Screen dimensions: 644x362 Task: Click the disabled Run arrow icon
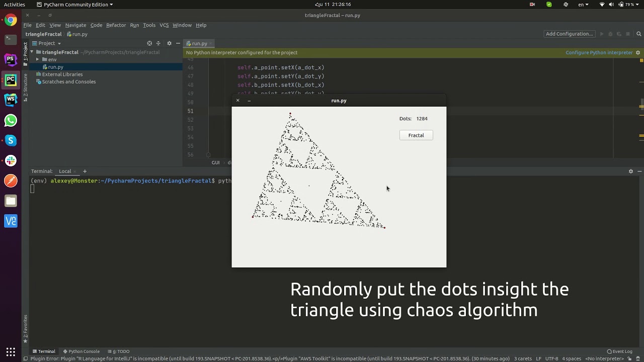(601, 34)
